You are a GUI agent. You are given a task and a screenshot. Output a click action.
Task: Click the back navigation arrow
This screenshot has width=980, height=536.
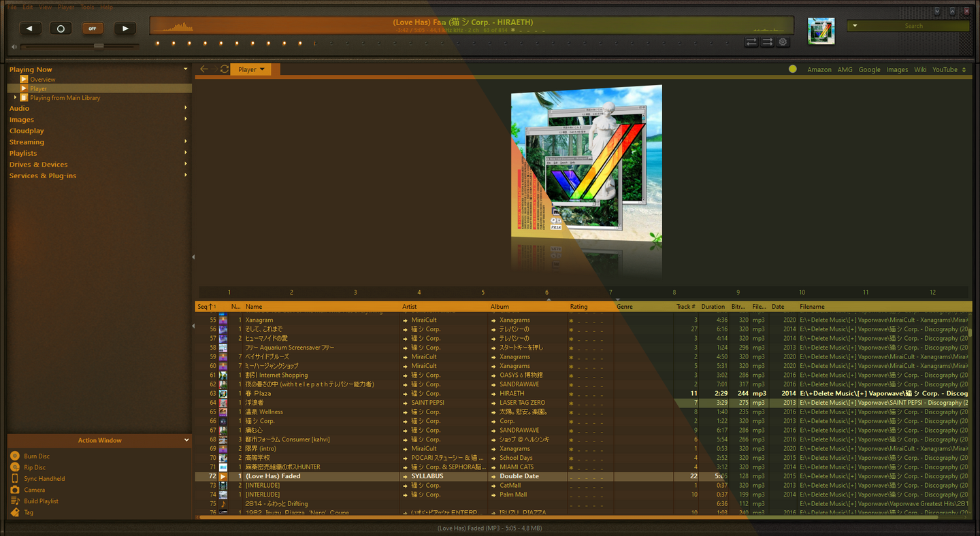203,69
